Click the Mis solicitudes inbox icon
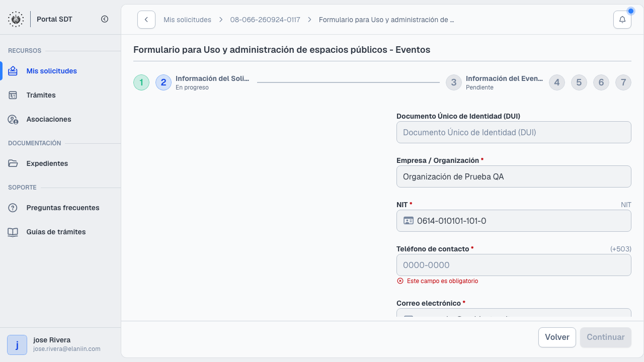 tap(13, 71)
